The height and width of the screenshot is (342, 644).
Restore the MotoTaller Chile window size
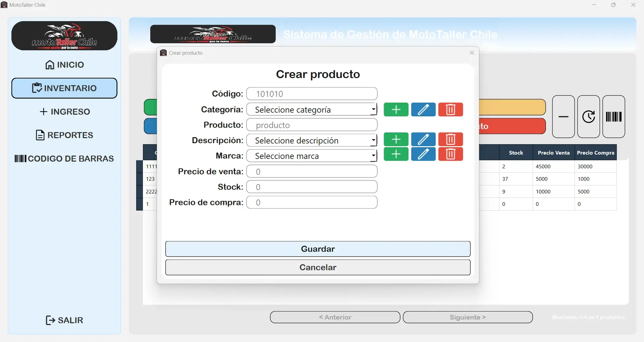point(613,5)
